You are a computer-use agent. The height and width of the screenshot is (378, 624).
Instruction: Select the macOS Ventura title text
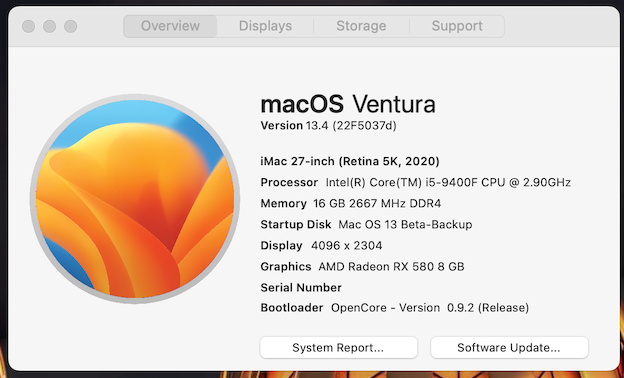348,104
